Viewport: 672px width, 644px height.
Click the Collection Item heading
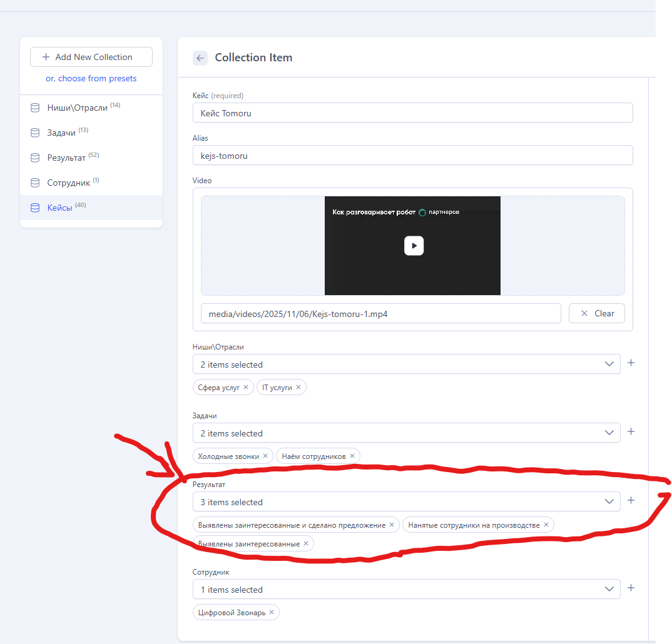(253, 58)
